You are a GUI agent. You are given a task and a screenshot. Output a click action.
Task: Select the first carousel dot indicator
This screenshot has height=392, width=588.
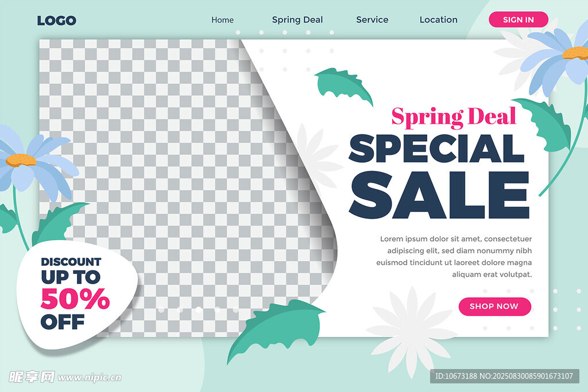point(161,310)
